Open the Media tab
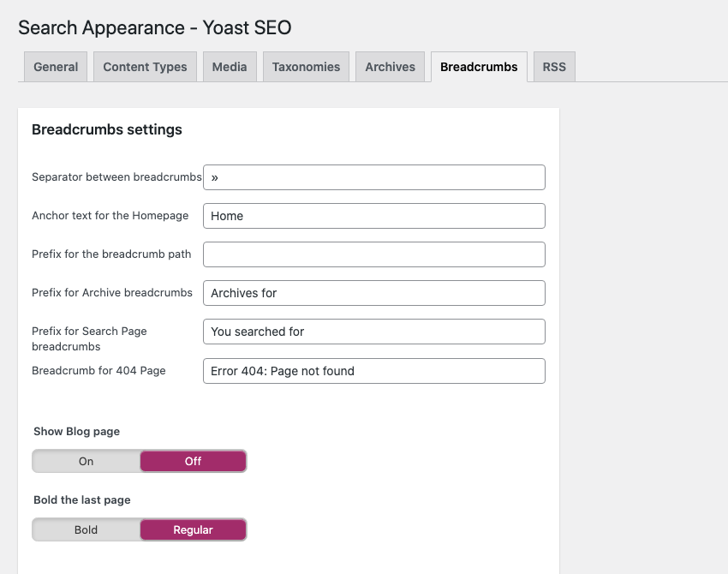The image size is (728, 574). coord(230,67)
